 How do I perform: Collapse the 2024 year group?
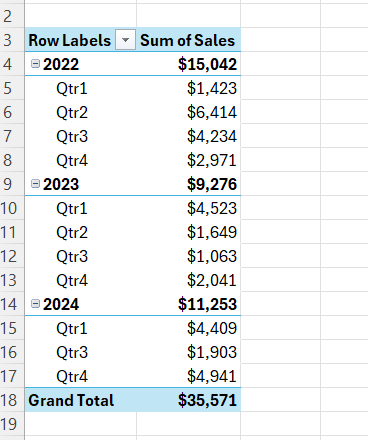(x=35, y=303)
